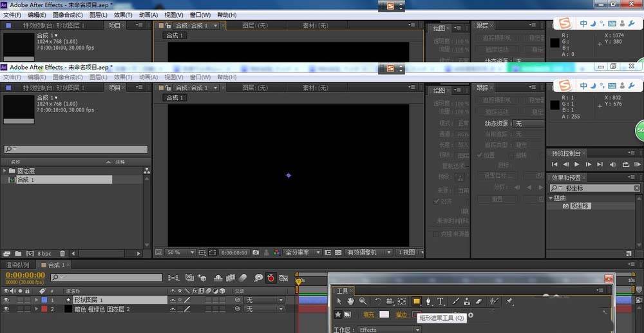Viewport: 644px width, 333px height.
Task: Check the 对齐 checkbox in paint panel
Action: 437,202
